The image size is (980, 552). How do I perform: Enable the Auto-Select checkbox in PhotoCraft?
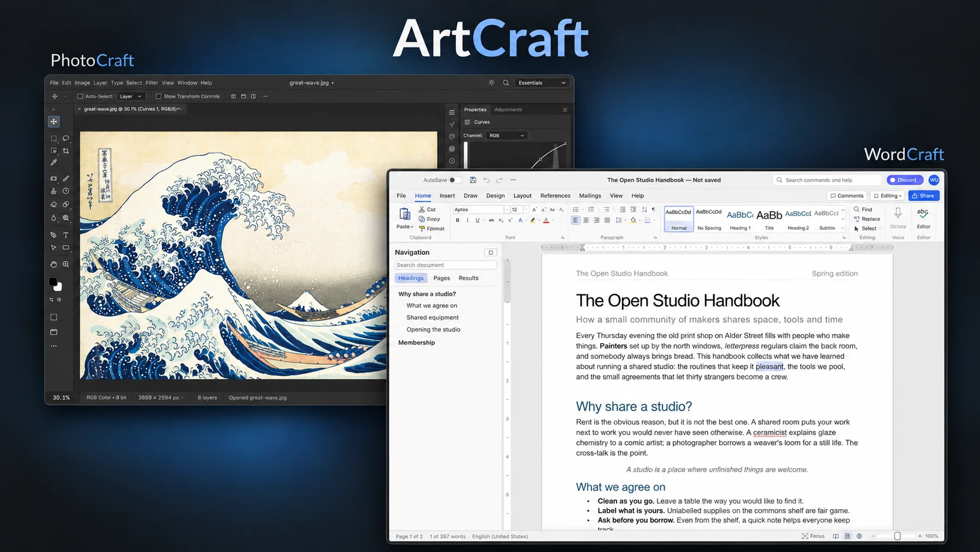[80, 96]
